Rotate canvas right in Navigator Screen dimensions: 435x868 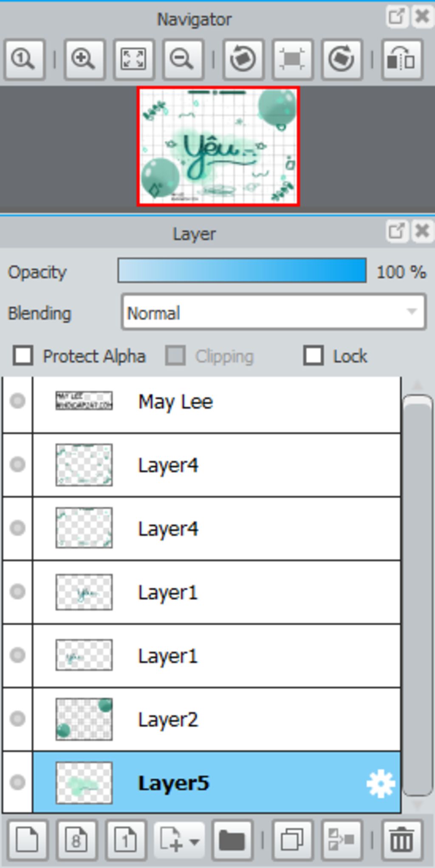point(342,59)
